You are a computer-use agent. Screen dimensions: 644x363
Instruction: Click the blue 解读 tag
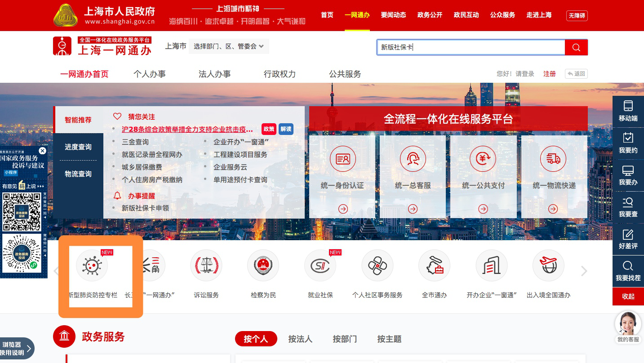[286, 129]
